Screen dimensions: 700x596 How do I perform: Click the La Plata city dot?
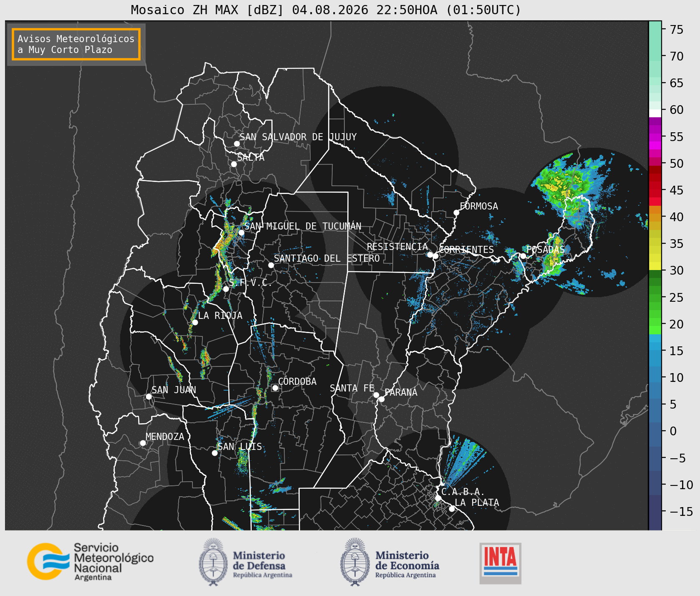(452, 509)
